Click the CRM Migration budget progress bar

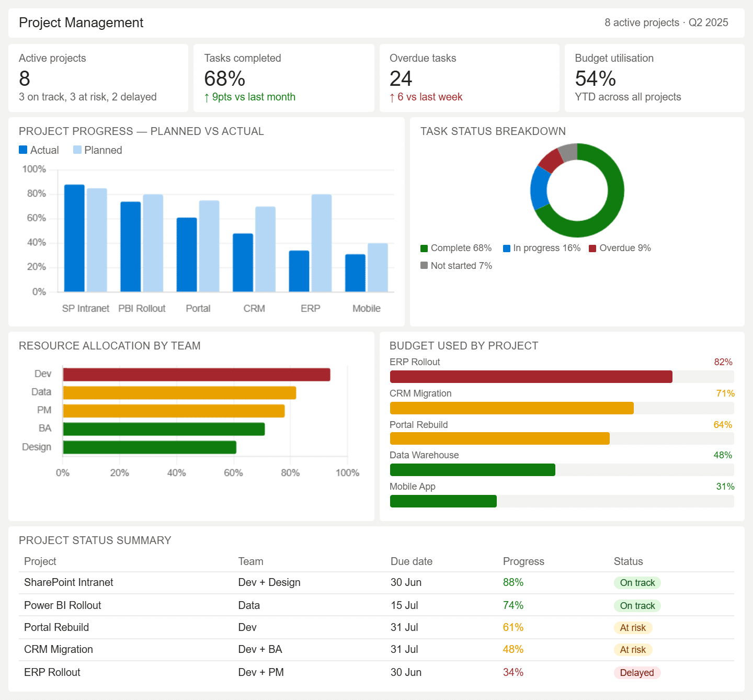click(x=562, y=408)
